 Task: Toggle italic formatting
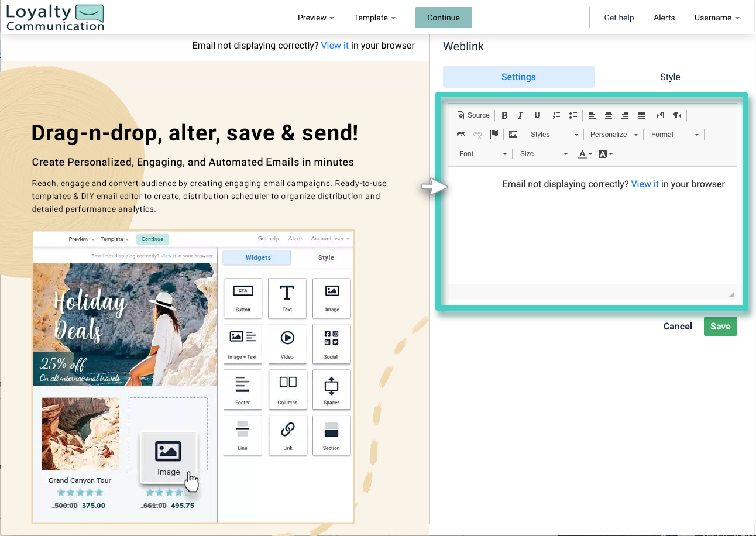pos(520,115)
